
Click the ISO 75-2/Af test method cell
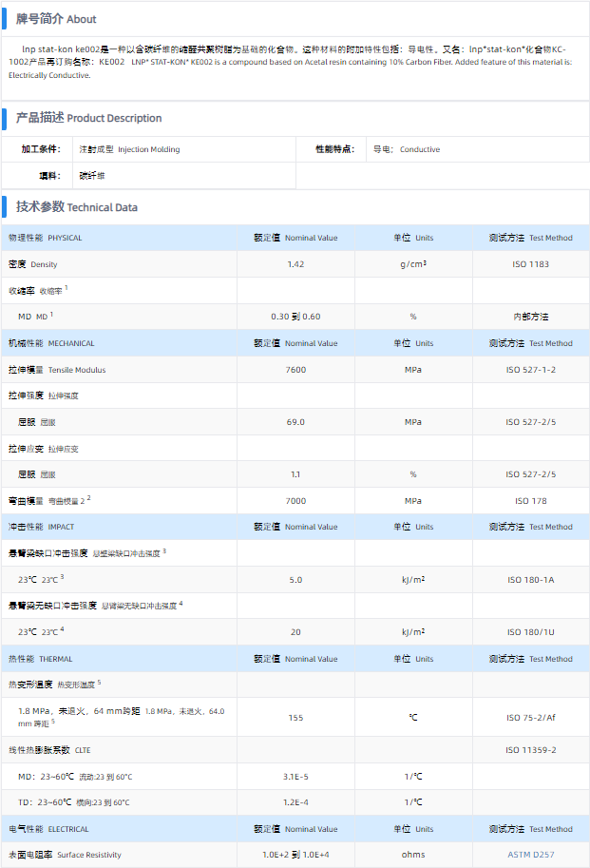[x=531, y=718]
